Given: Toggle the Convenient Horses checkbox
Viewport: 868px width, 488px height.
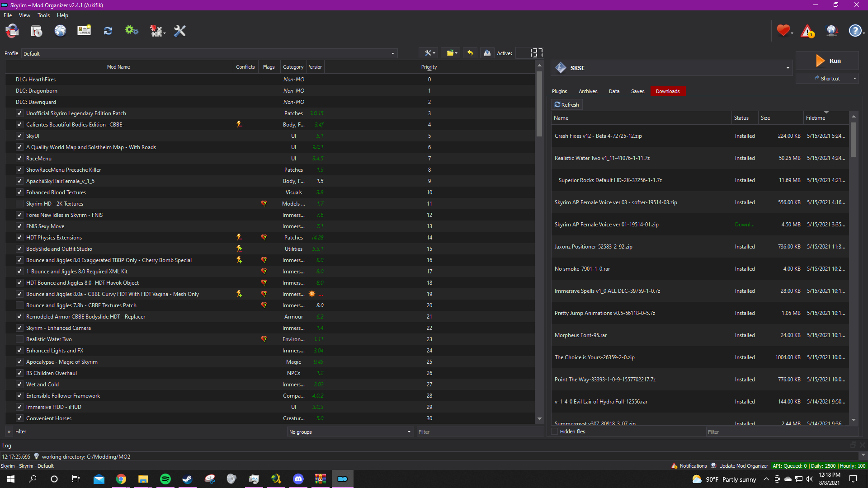Looking at the screenshot, I should 19,418.
